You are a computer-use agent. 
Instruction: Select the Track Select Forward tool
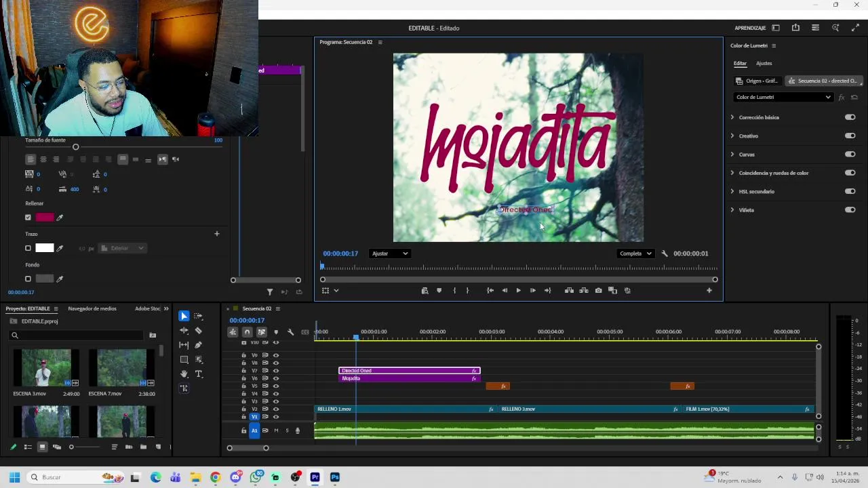[x=198, y=316]
